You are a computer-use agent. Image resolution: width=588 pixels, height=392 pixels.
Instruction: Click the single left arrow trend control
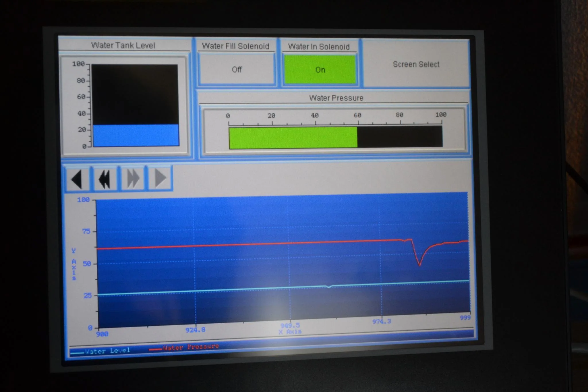(78, 179)
